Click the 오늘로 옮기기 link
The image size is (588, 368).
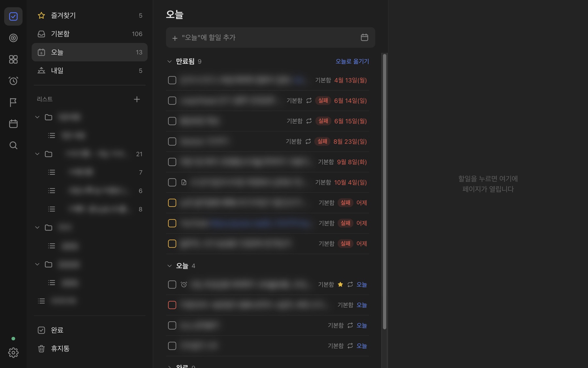pos(352,61)
